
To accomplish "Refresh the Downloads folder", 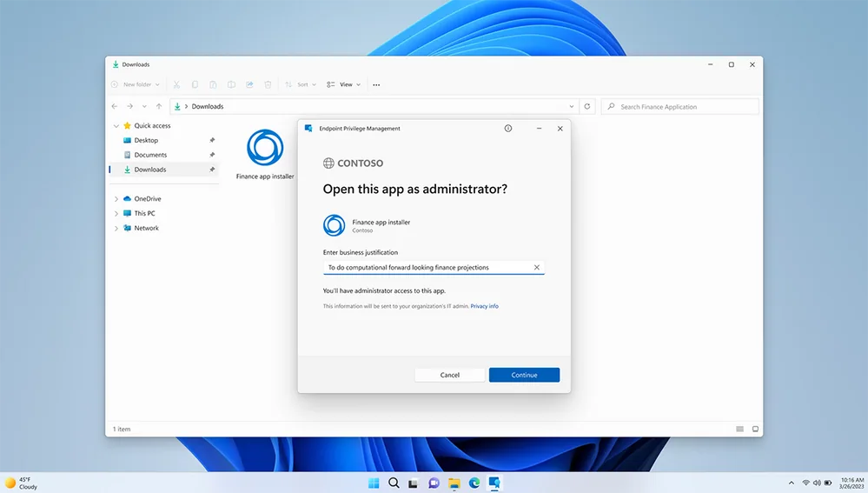I will (587, 106).
